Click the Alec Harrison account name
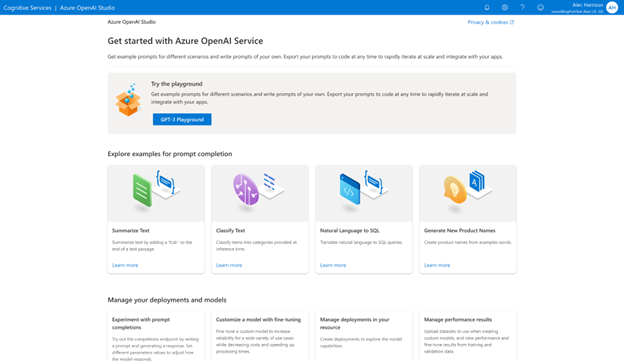 click(588, 5)
